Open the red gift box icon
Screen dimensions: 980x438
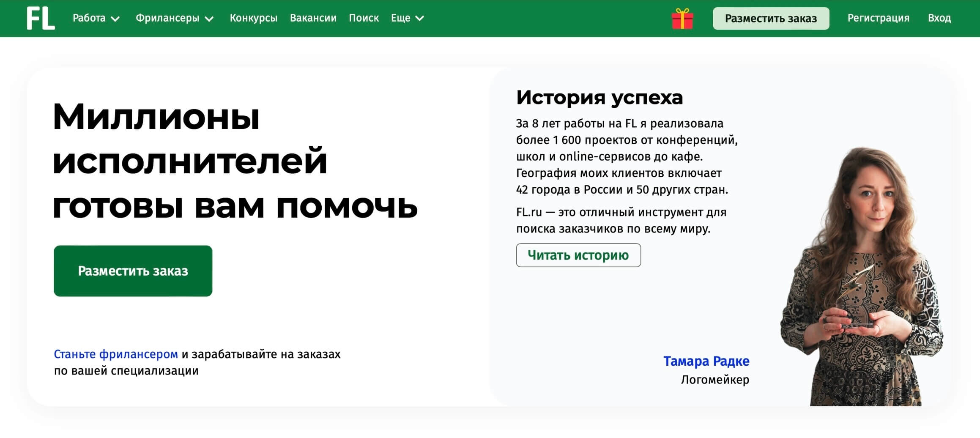[682, 19]
